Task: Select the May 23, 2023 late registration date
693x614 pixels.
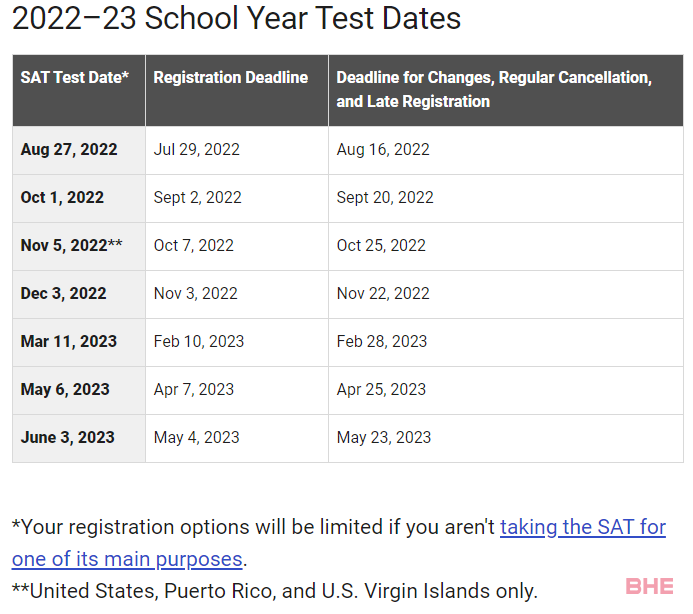Action: point(384,438)
